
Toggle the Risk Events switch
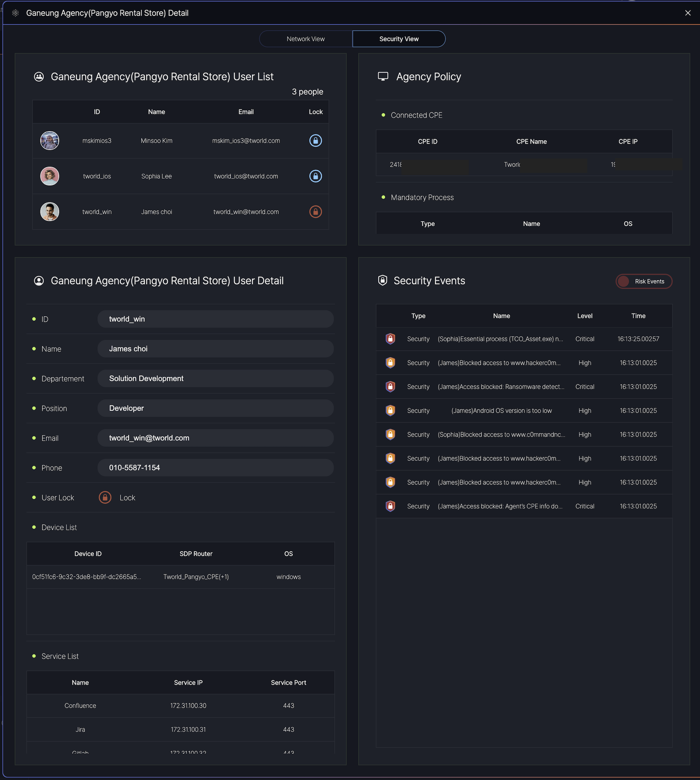[643, 282]
